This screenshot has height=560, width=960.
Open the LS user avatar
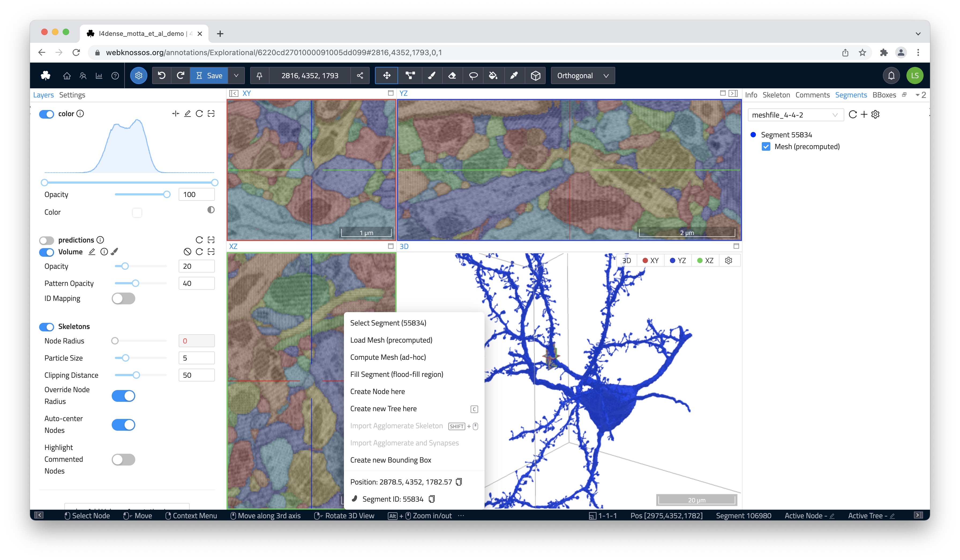(x=915, y=76)
